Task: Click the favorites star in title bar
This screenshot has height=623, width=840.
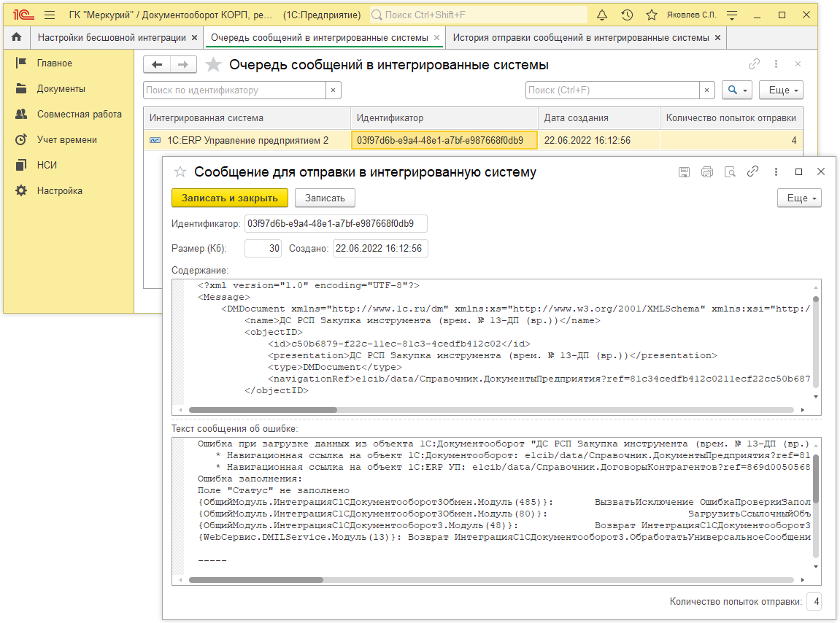Action: click(x=652, y=15)
